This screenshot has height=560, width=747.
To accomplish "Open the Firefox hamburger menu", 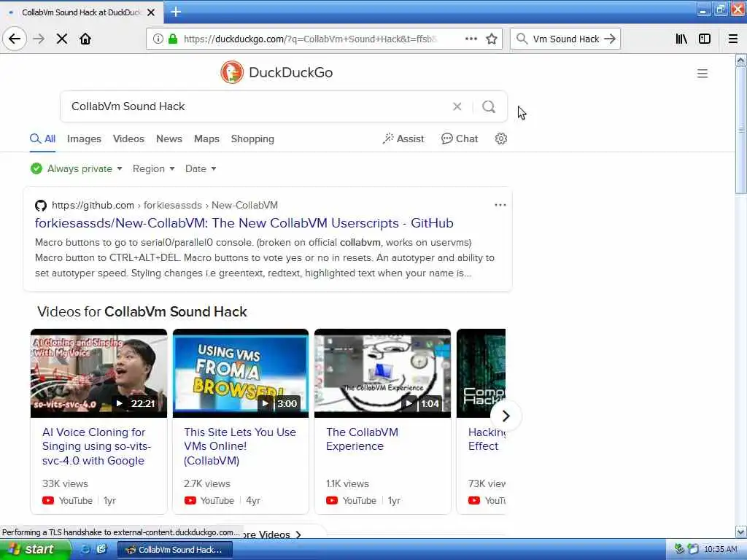I will [x=733, y=39].
